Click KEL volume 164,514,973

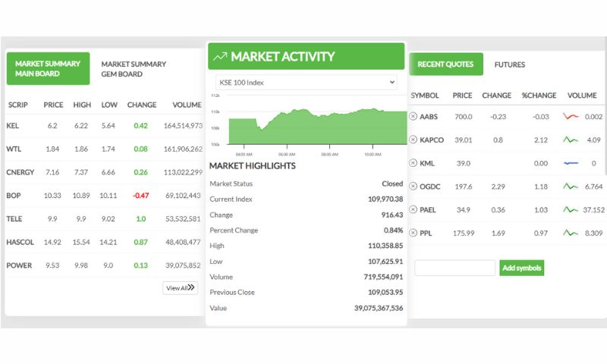click(183, 126)
